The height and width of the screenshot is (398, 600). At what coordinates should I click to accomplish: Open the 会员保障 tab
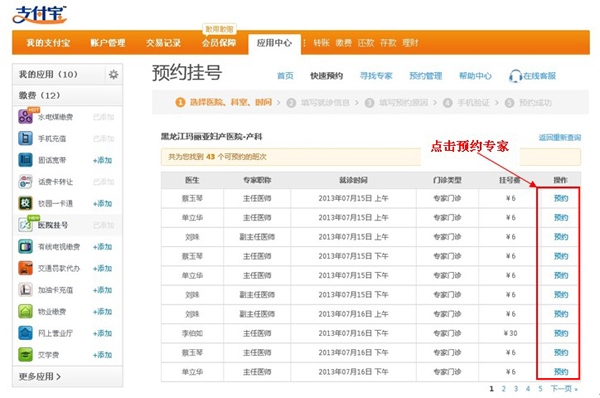tap(219, 43)
